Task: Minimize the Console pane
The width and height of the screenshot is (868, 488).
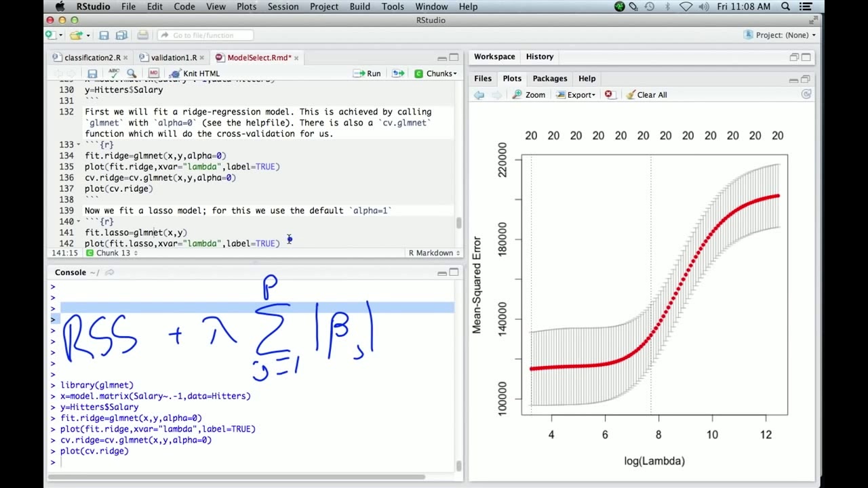Action: (442, 272)
